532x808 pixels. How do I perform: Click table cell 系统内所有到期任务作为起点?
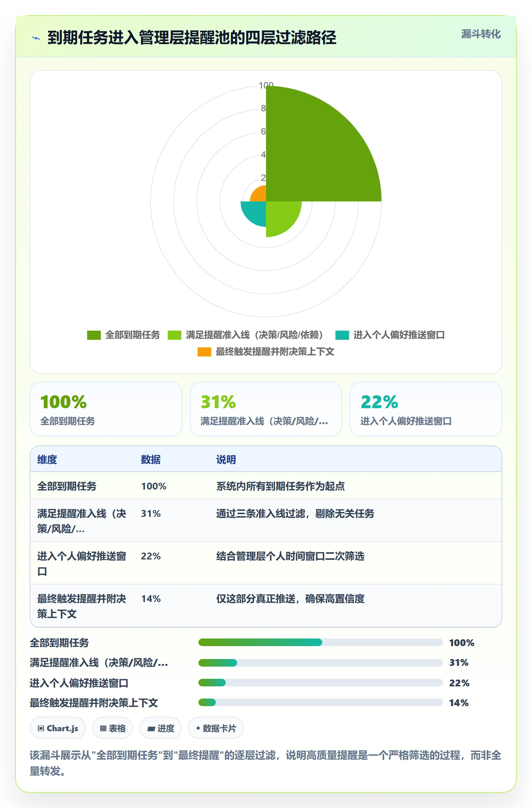pyautogui.click(x=280, y=486)
